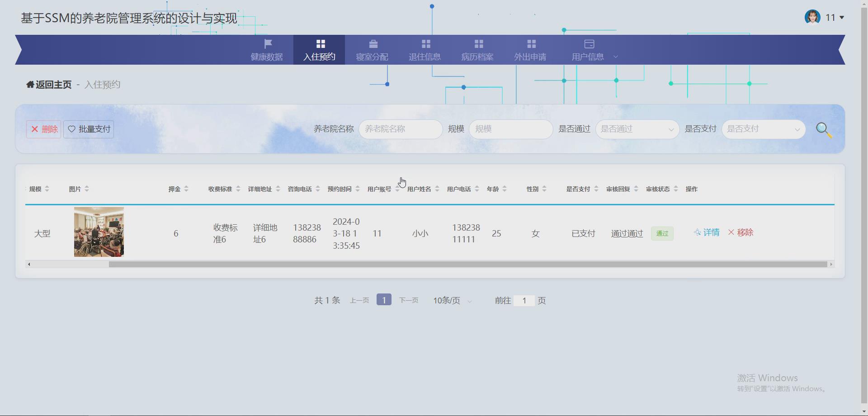Click the magnifier search icon

(824, 129)
